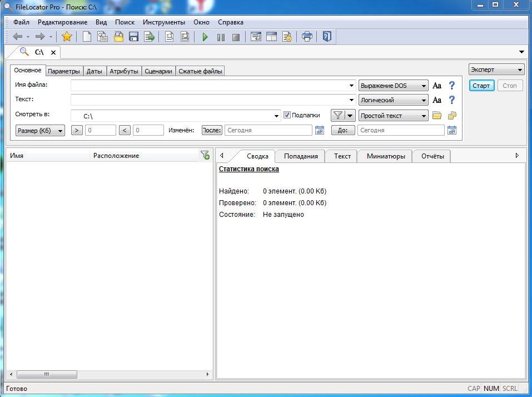Toggle case sensitivity Aa for file name
This screenshot has height=397, width=532.
437,86
